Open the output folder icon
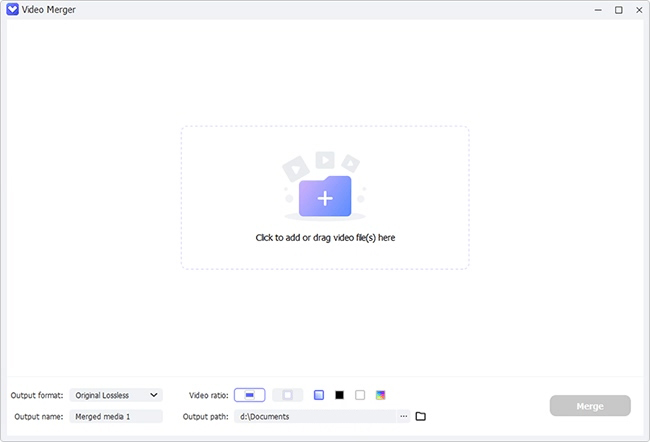Image resolution: width=650 pixels, height=442 pixels. pyautogui.click(x=420, y=416)
